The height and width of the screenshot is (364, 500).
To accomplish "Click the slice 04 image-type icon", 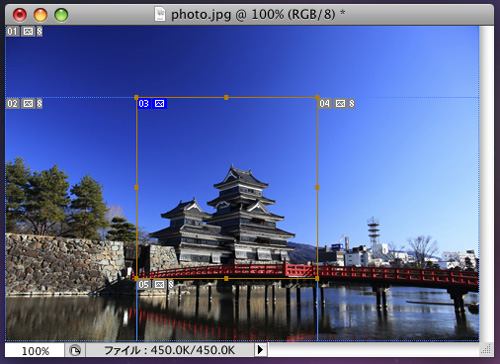I will (x=340, y=104).
